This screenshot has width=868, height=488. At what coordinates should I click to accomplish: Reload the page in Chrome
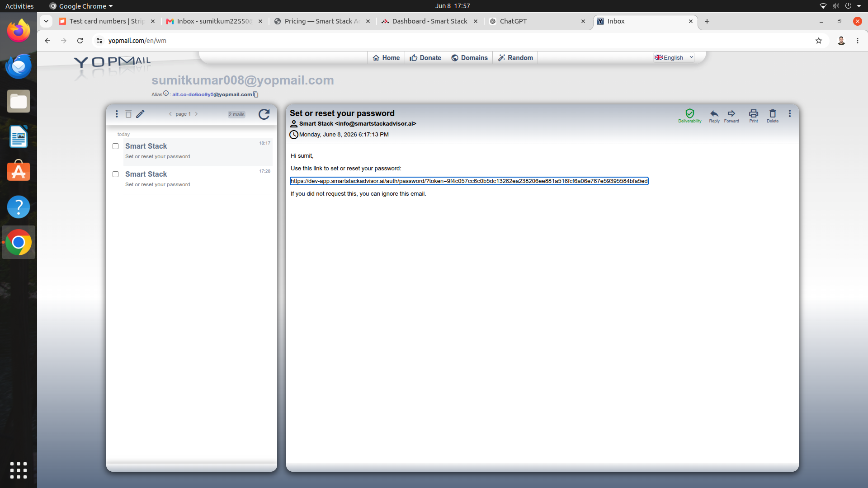[80, 41]
